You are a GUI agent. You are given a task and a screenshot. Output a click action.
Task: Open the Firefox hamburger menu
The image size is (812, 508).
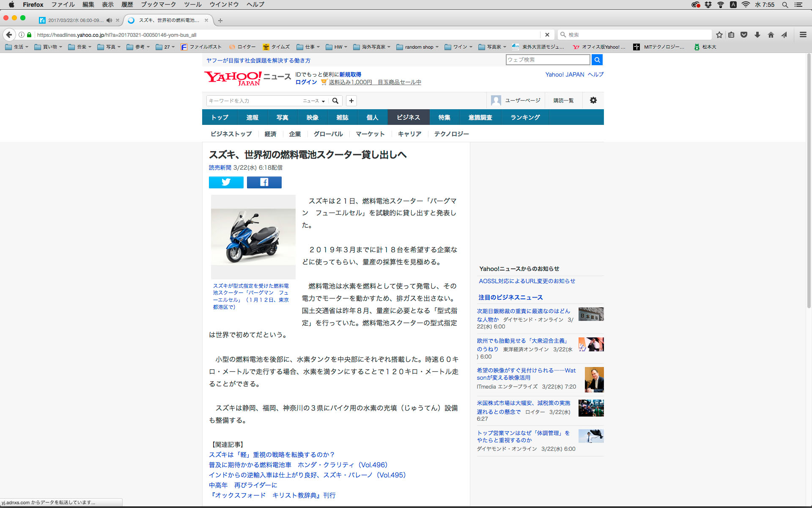coord(803,35)
